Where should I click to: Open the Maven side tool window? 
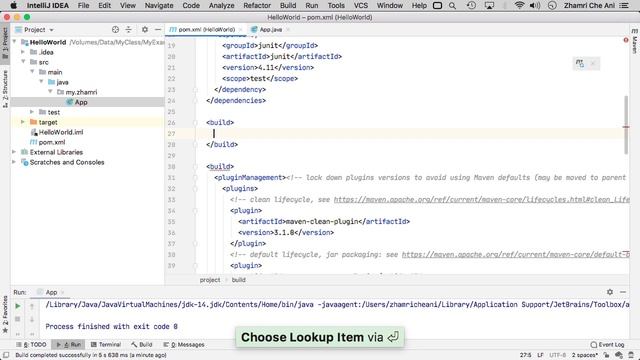635,41
